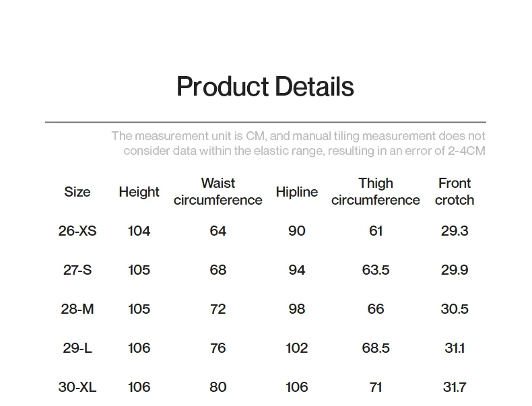This screenshot has height=406, width=532.
Task: Select the 28-M size label
Action: tap(77, 309)
